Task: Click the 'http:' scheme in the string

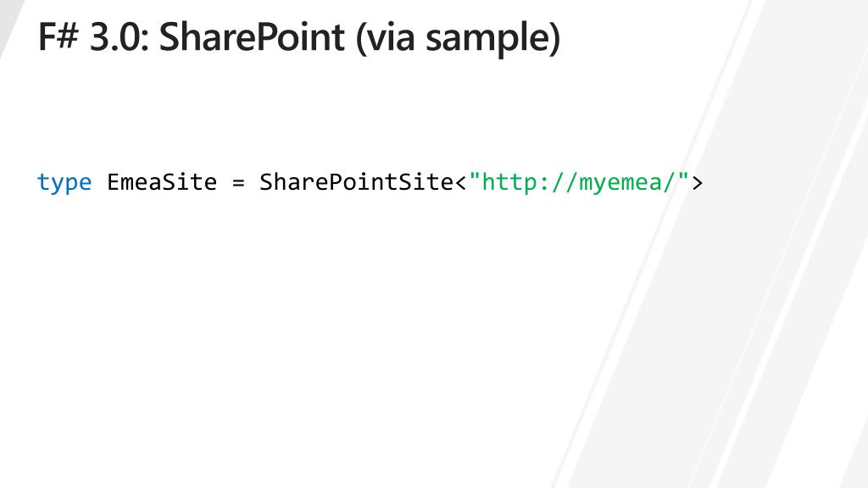Action: 516,182
